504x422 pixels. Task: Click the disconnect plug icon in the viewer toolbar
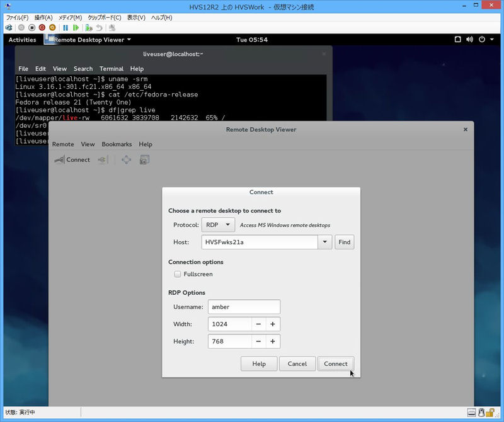[x=103, y=160]
